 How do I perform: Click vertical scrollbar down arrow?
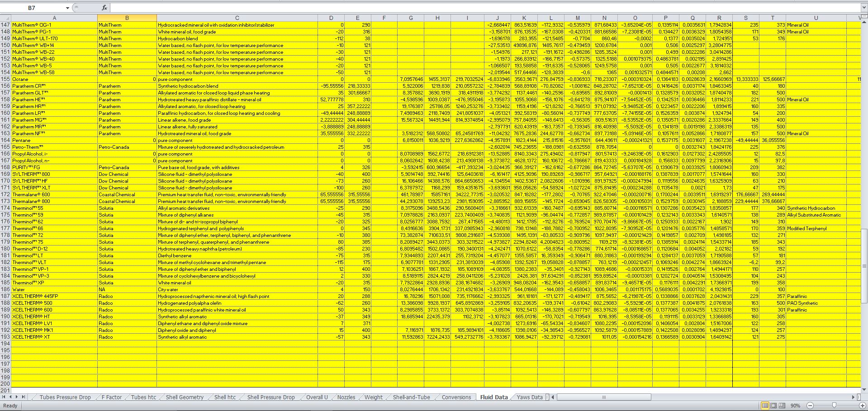(x=864, y=390)
